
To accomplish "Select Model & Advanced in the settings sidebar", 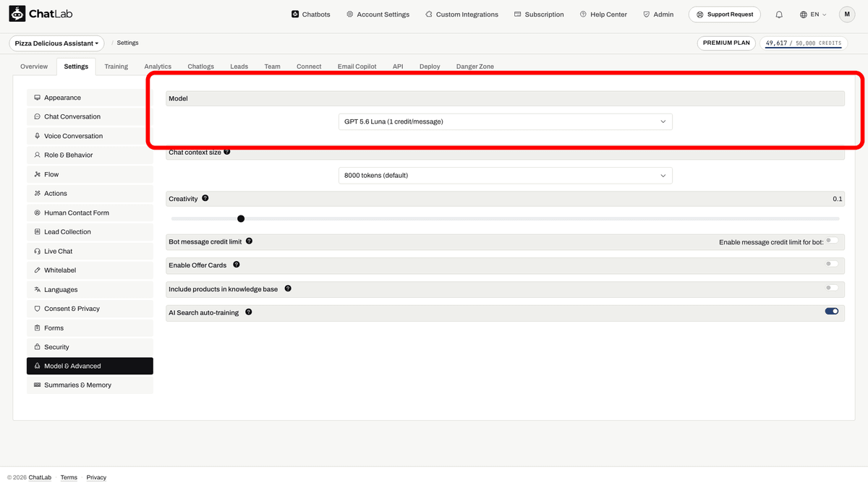I will (90, 366).
